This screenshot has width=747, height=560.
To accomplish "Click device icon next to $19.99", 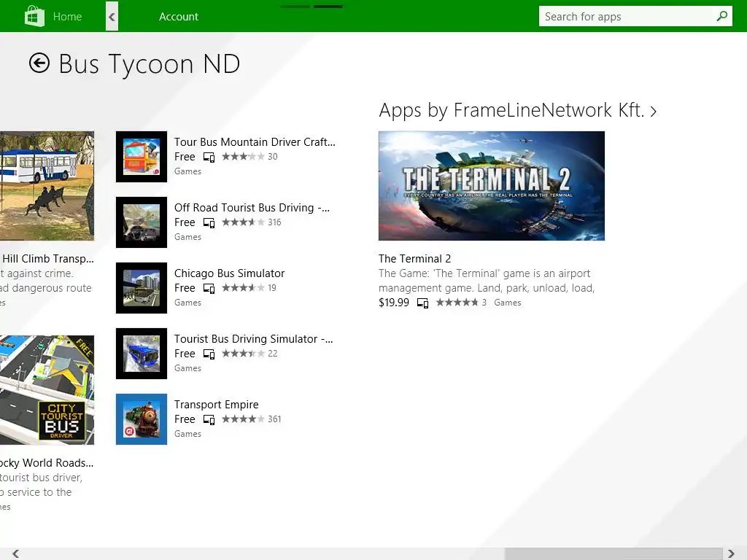I will tap(422, 303).
